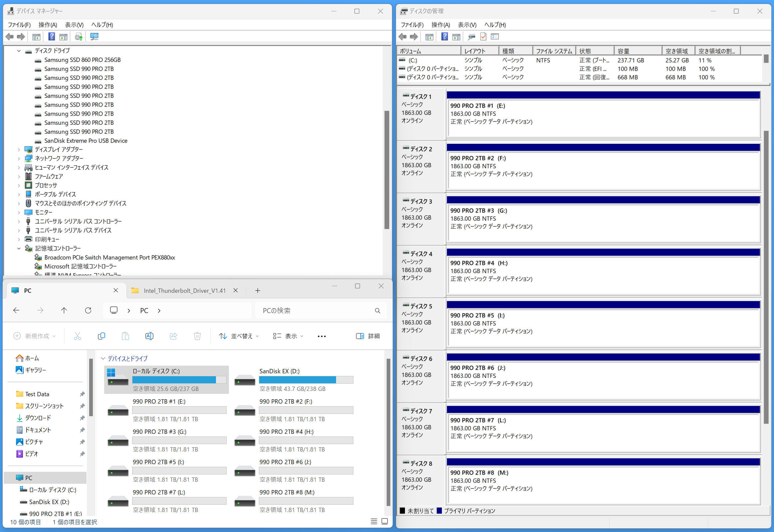Click 容量 column header in Disk Management
The height and width of the screenshot is (532, 774).
(x=638, y=51)
